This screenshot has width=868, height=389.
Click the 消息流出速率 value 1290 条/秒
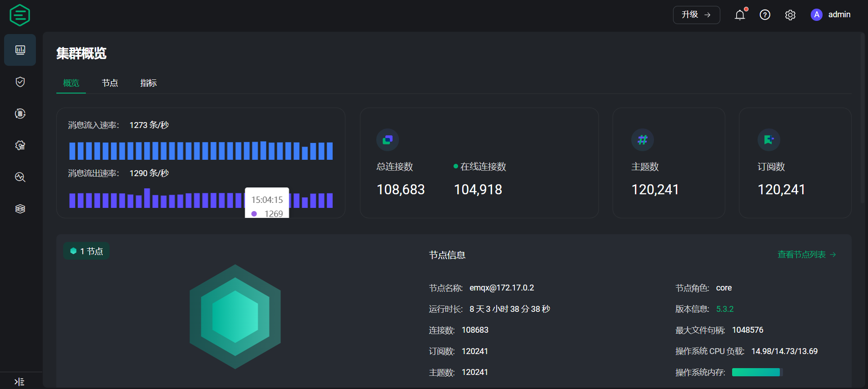point(149,173)
